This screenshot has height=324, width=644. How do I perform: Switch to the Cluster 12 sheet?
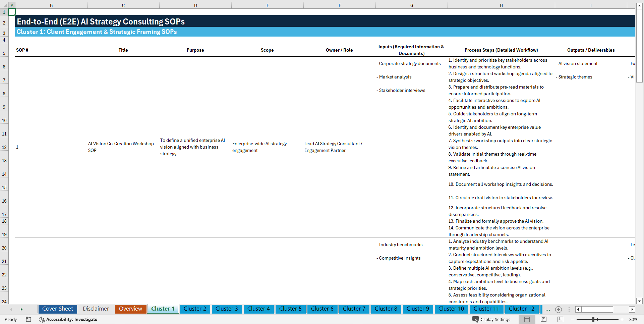(x=522, y=309)
